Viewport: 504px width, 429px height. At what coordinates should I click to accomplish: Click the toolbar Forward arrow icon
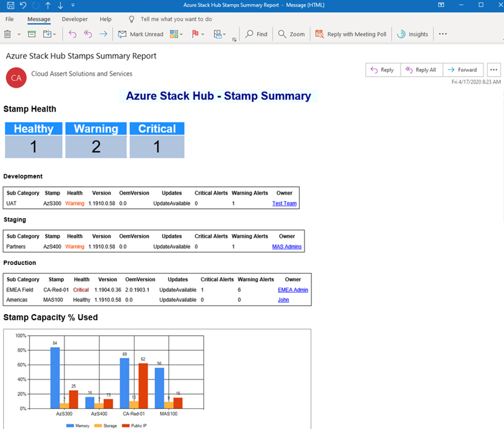(x=103, y=34)
